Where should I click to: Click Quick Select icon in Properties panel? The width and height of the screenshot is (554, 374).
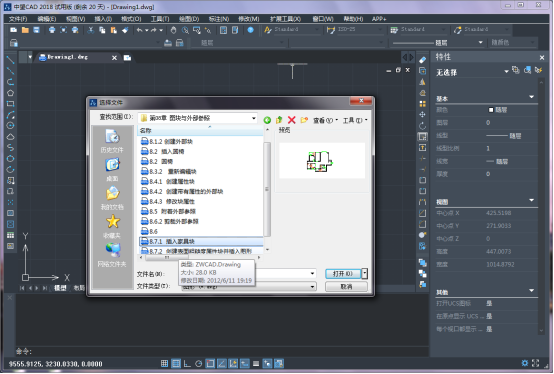pos(538,70)
